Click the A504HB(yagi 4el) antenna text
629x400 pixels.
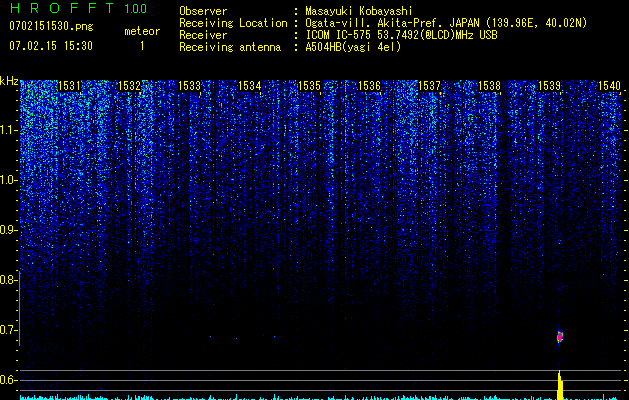pyautogui.click(x=353, y=47)
